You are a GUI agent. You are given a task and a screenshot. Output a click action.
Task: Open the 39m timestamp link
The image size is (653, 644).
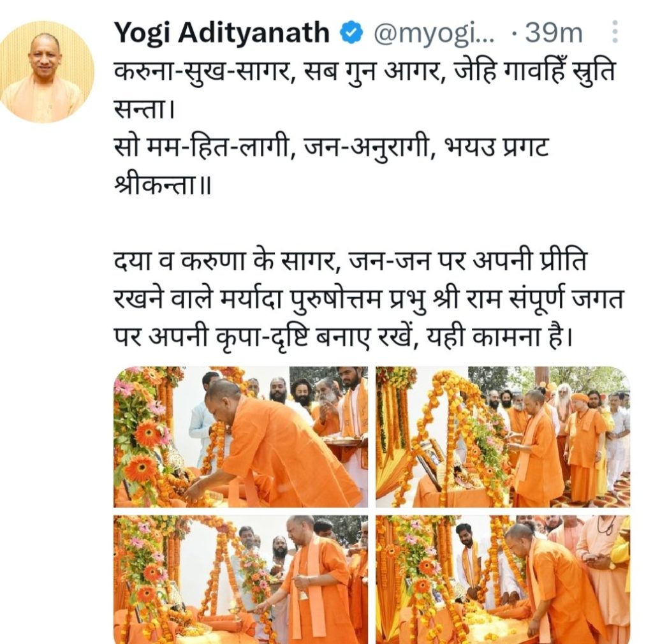[553, 33]
